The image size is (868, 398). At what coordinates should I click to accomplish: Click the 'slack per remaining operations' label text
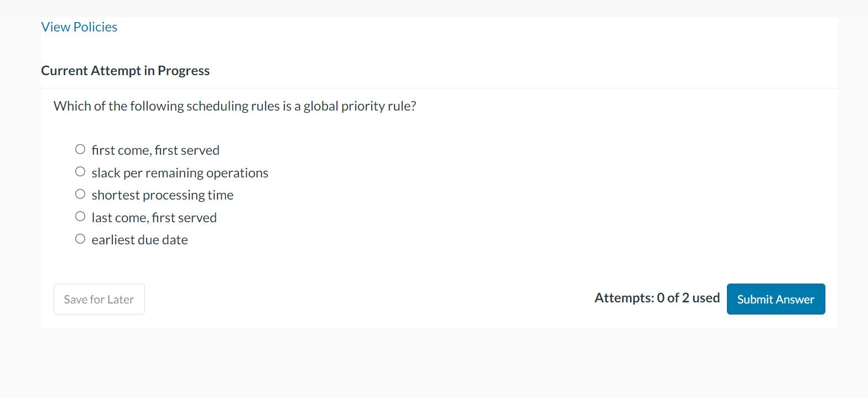click(180, 173)
